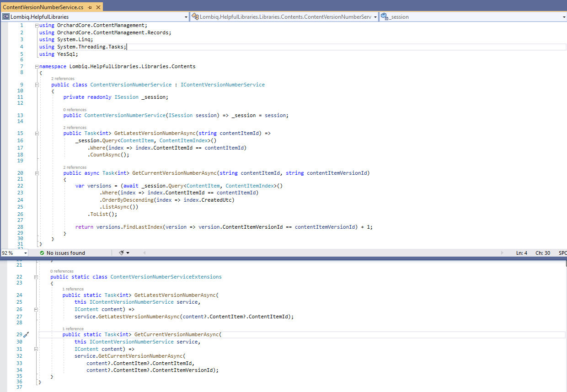This screenshot has width=567, height=392.
Task: Click line number 4 in the margin
Action: [x=21, y=47]
